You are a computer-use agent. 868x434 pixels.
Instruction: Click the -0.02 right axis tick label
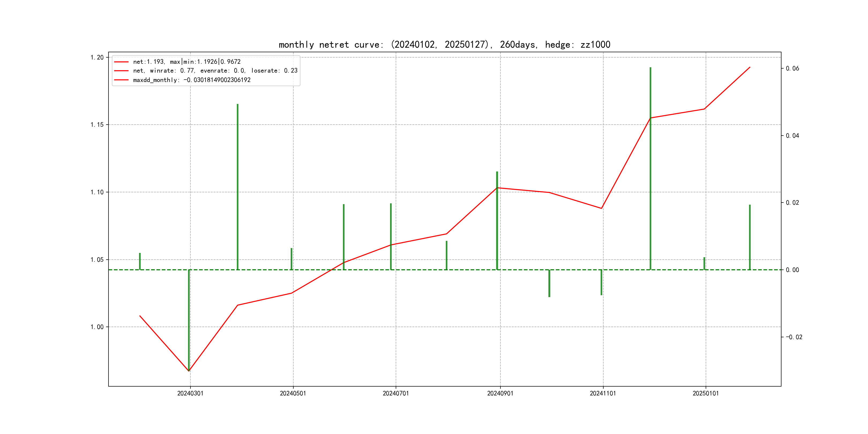[794, 337]
